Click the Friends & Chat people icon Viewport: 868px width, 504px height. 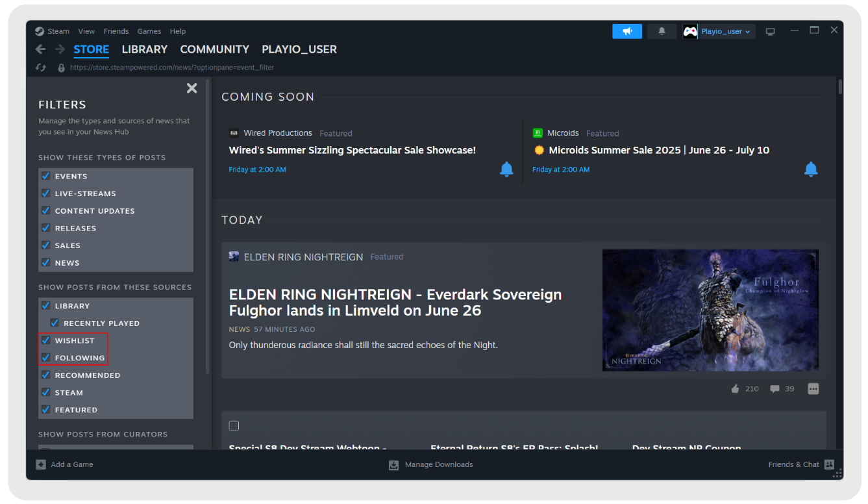point(829,464)
